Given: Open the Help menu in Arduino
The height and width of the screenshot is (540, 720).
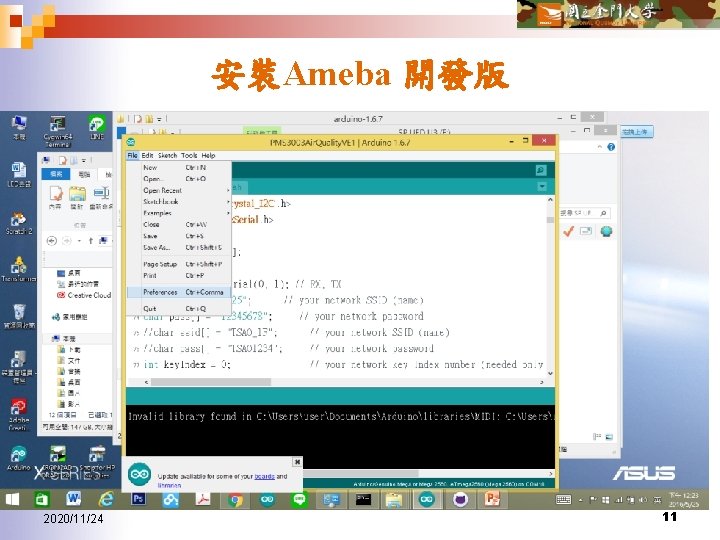Looking at the screenshot, I should pyautogui.click(x=208, y=155).
